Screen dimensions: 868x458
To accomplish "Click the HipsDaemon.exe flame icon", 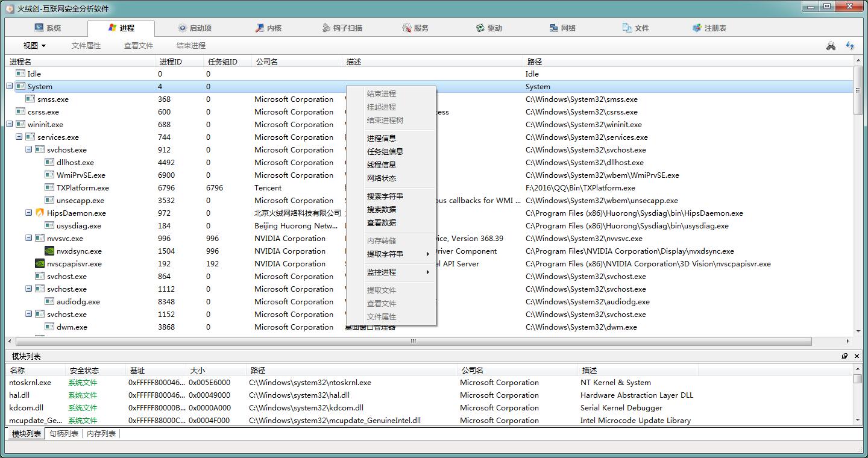I will click(x=40, y=213).
